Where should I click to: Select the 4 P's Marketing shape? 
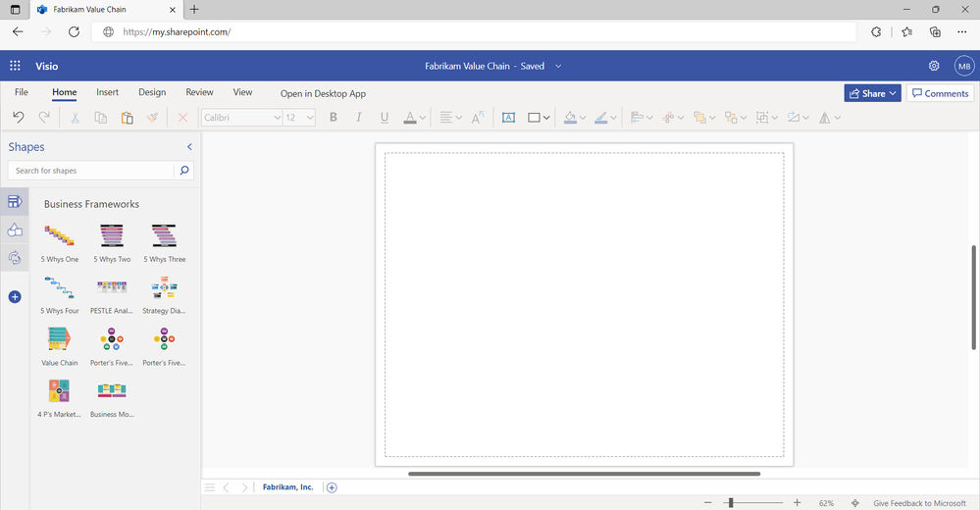pyautogui.click(x=60, y=399)
